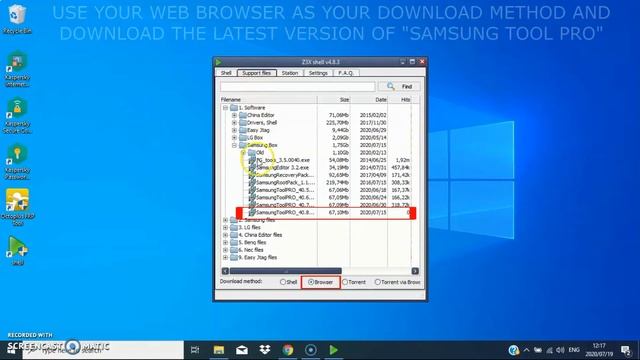Screen dimensions: 640x360
Task: Open the Shell desktop shortcut
Action: [x=17, y=250]
